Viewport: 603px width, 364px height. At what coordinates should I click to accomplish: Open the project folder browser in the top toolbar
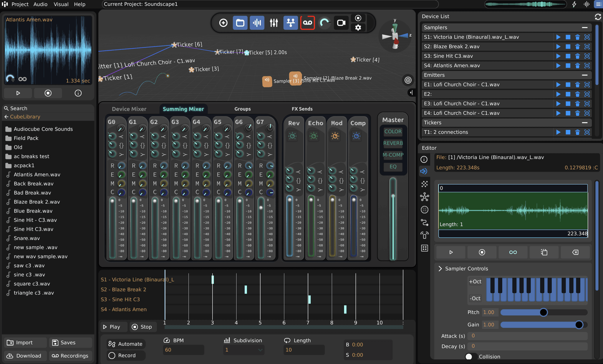tap(240, 23)
